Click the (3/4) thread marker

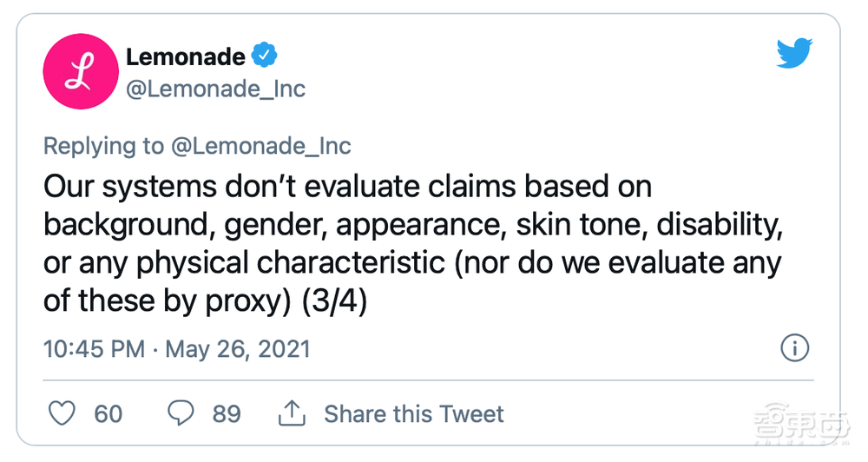tap(334, 300)
